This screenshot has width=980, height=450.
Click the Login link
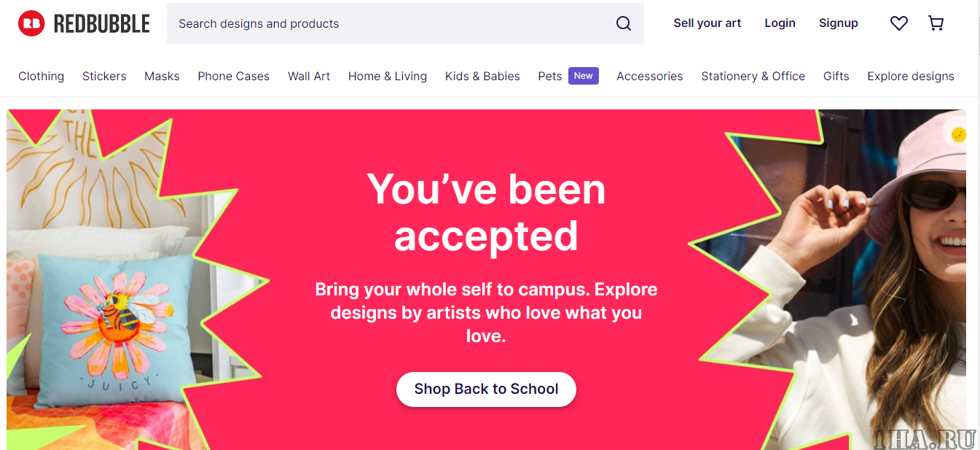click(780, 23)
